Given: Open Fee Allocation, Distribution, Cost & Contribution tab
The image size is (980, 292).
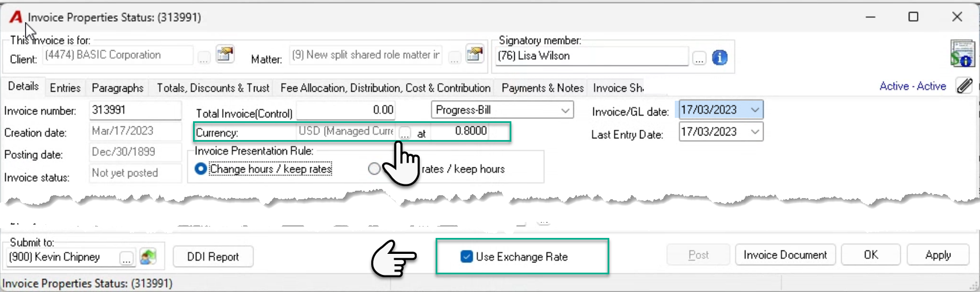Looking at the screenshot, I should [386, 88].
